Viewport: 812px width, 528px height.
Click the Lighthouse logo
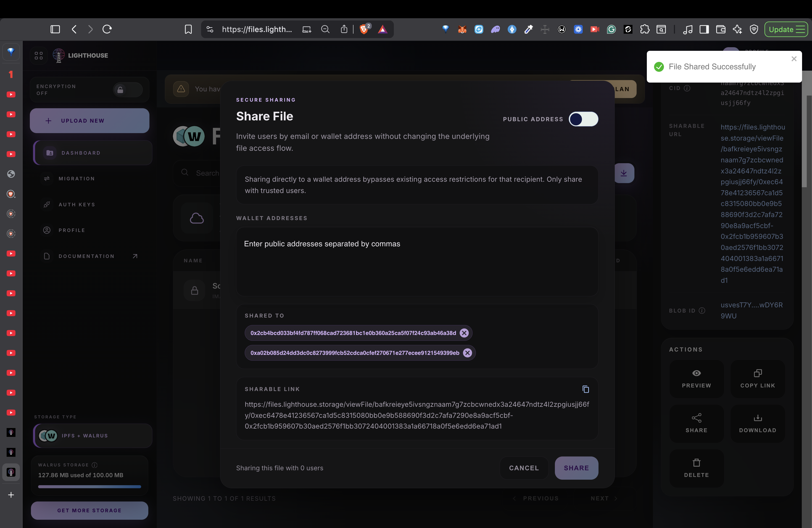click(x=81, y=55)
